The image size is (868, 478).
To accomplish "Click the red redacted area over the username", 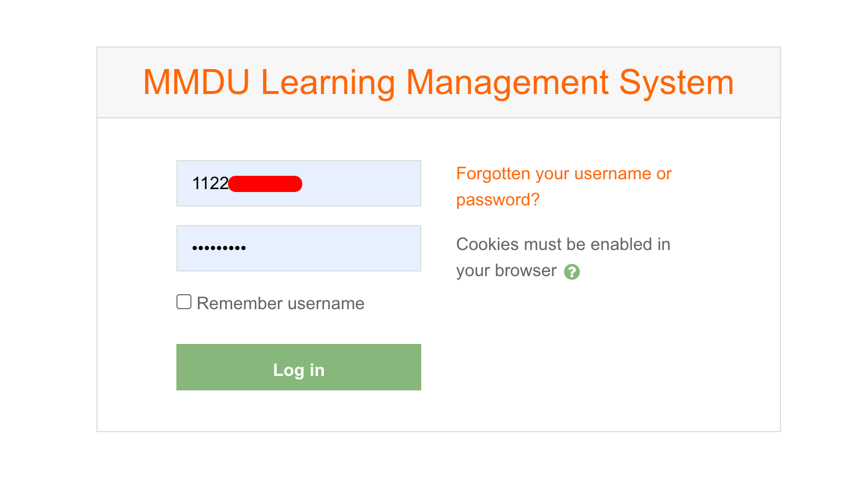I will click(267, 183).
